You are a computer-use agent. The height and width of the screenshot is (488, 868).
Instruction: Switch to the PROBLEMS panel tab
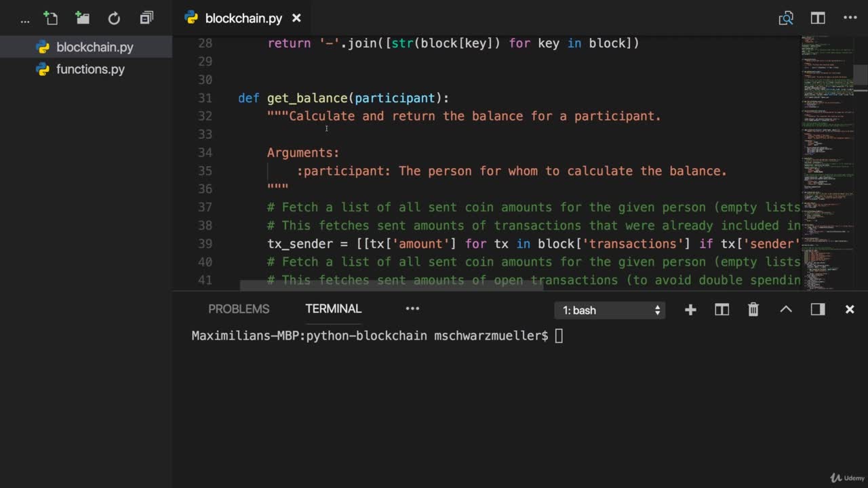click(x=239, y=309)
